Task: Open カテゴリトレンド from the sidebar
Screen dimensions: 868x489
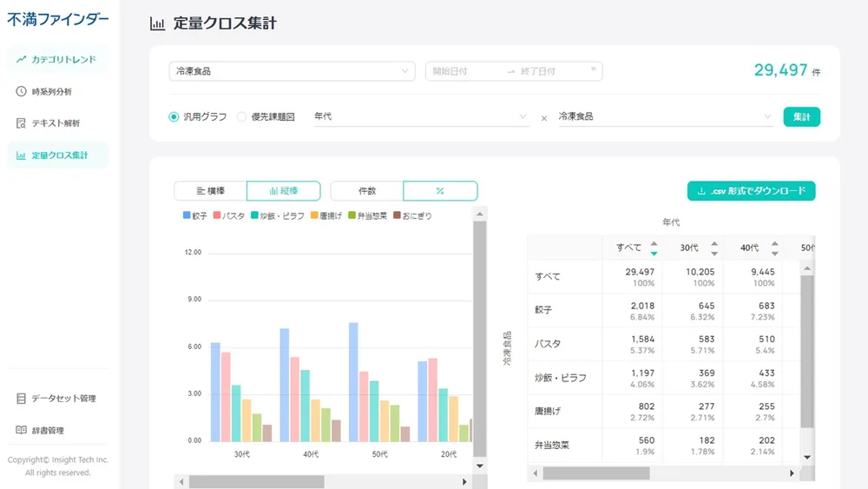Action: point(57,59)
